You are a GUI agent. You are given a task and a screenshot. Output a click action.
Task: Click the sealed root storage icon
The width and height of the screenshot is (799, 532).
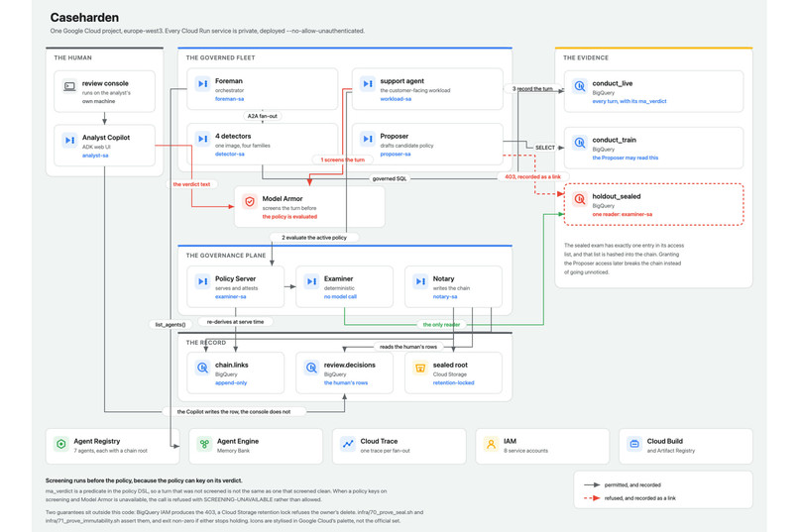click(x=420, y=368)
